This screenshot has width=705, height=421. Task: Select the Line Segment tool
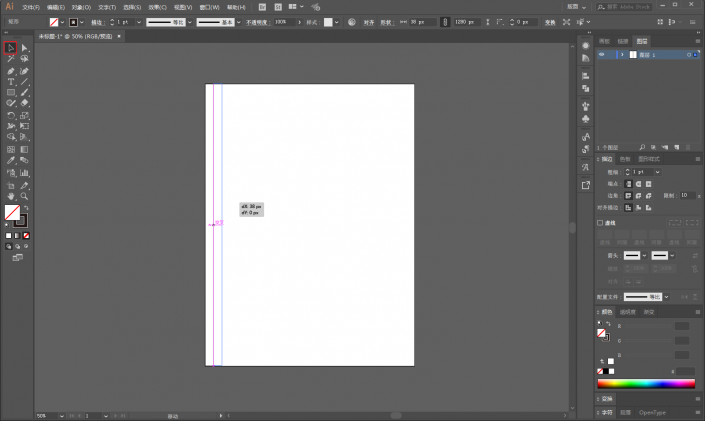[24, 82]
